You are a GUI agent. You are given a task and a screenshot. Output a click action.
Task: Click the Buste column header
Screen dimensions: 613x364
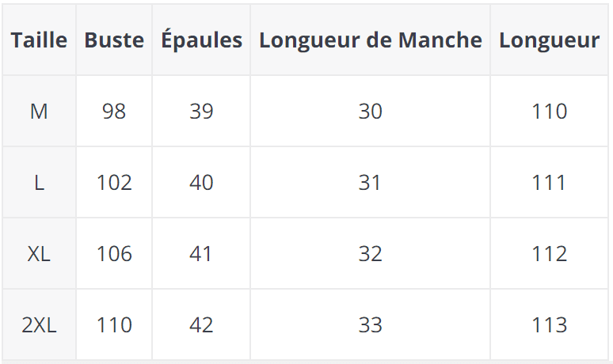tap(114, 40)
